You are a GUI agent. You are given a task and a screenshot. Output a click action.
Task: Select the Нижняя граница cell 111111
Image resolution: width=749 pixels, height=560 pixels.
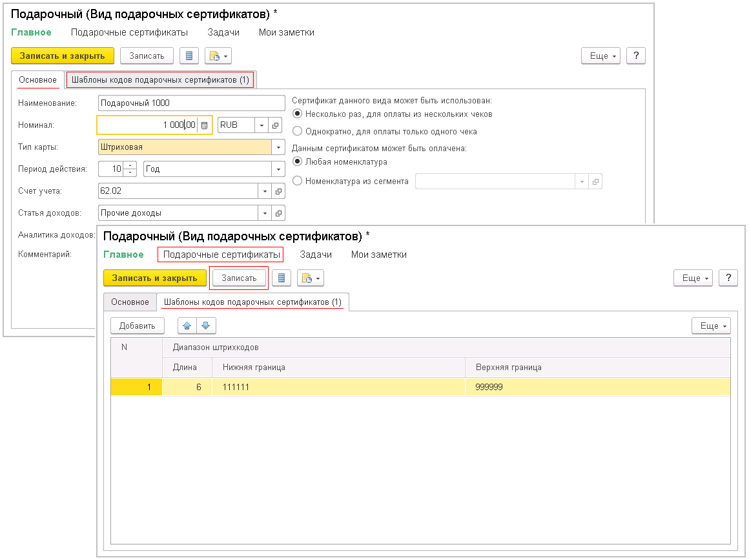[338, 387]
